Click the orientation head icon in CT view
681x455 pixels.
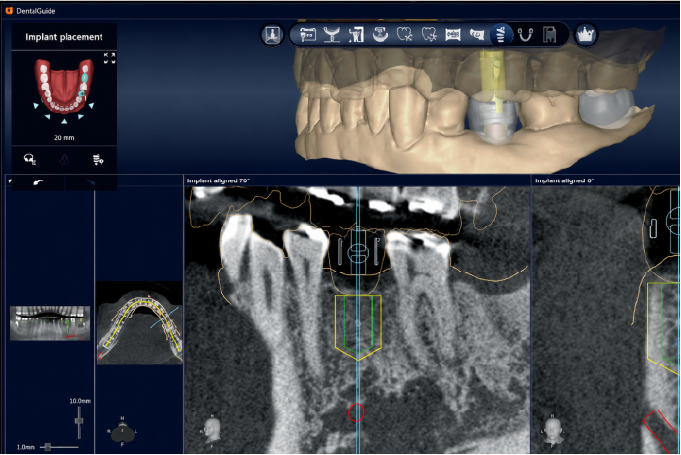pyautogui.click(x=212, y=431)
